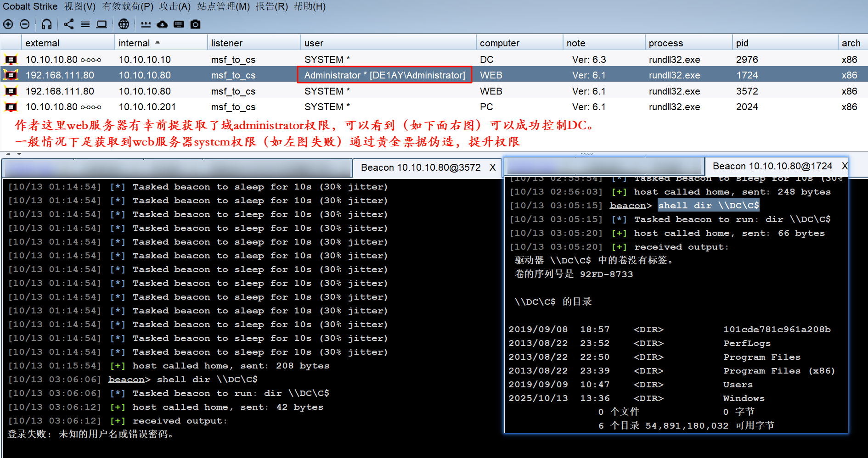Click note cell Ver: 6.3
Image resolution: width=868 pixels, height=458 pixels.
coord(589,60)
